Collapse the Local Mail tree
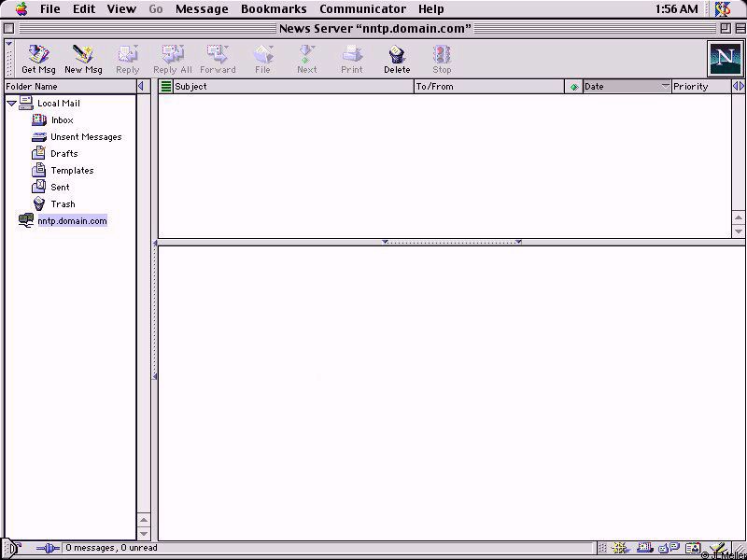The height and width of the screenshot is (560, 747). point(11,104)
